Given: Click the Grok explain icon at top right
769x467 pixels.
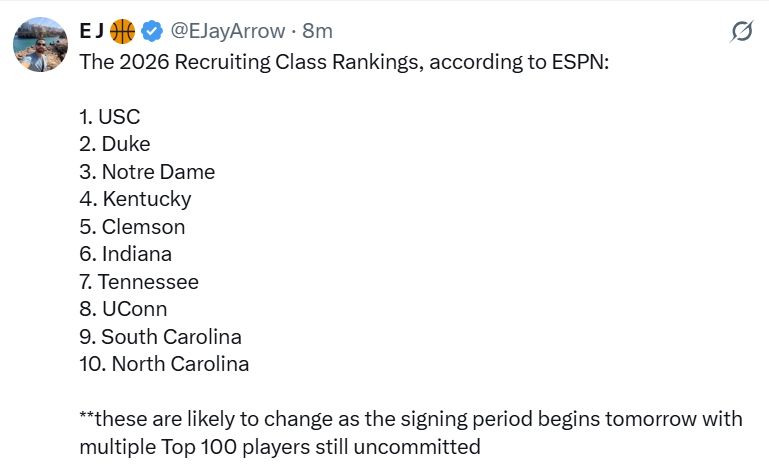Looking at the screenshot, I should click(741, 32).
